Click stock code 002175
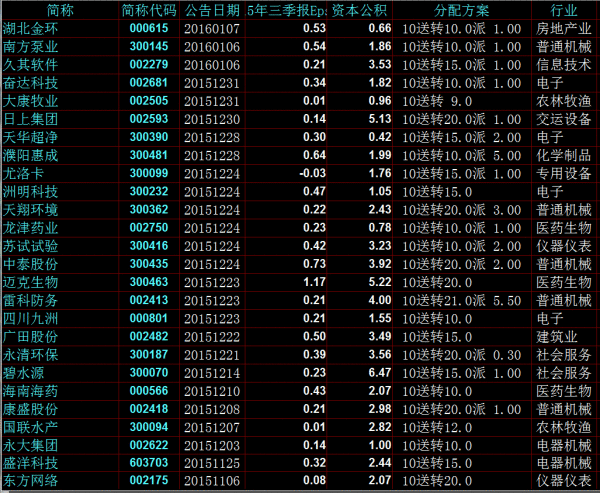 pos(149,480)
